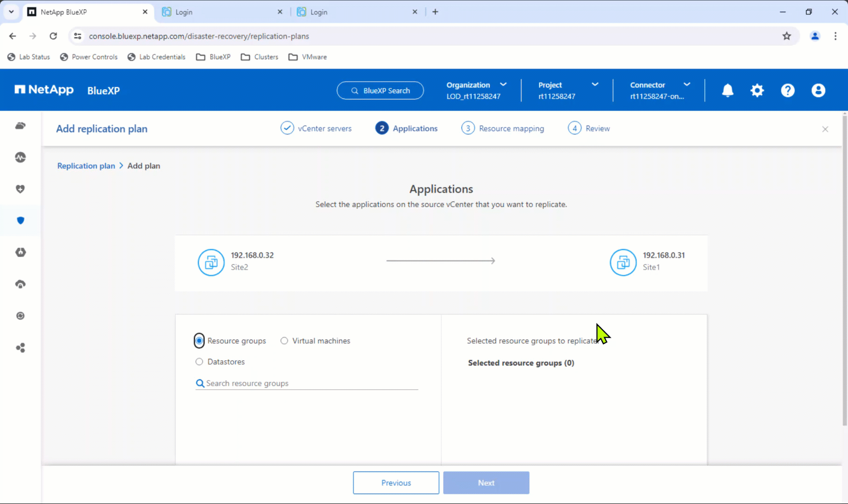The width and height of the screenshot is (848, 504).
Task: Choose the Datastores radio option
Action: click(x=199, y=362)
